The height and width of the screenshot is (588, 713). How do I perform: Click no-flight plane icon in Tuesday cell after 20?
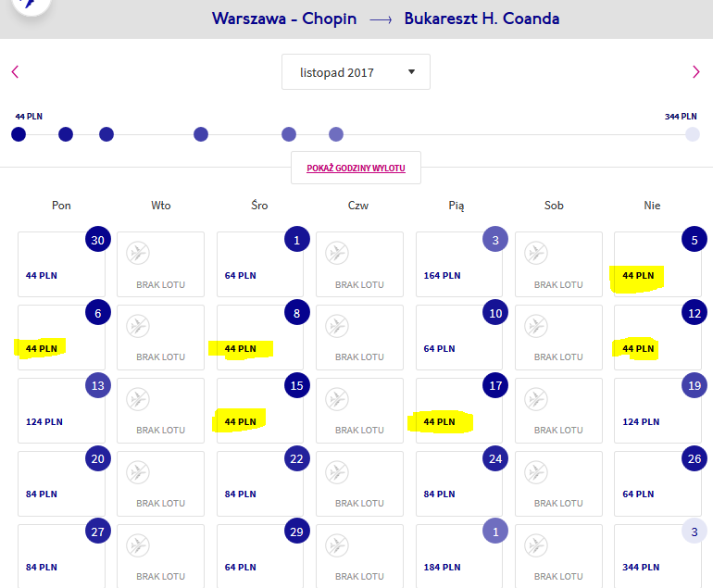pyautogui.click(x=138, y=472)
